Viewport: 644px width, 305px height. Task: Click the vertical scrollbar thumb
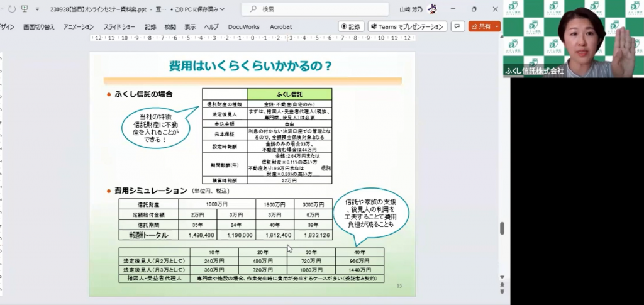tap(502, 228)
